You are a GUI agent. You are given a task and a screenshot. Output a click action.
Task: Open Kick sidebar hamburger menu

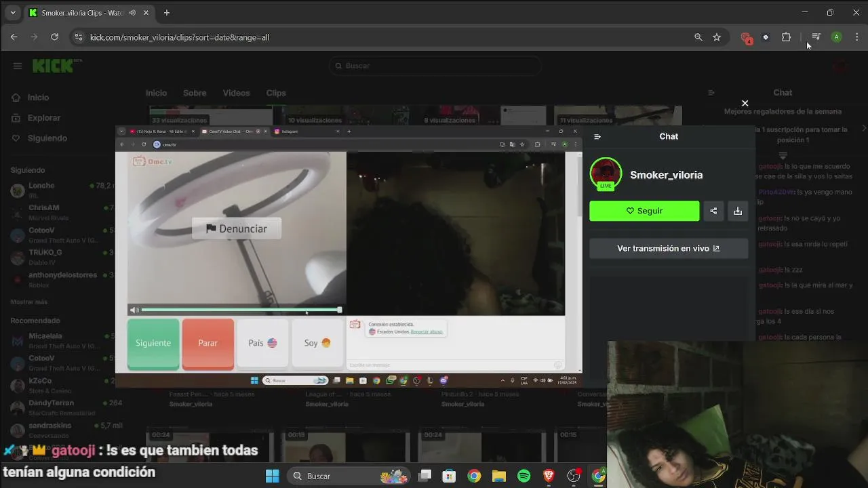tap(18, 66)
